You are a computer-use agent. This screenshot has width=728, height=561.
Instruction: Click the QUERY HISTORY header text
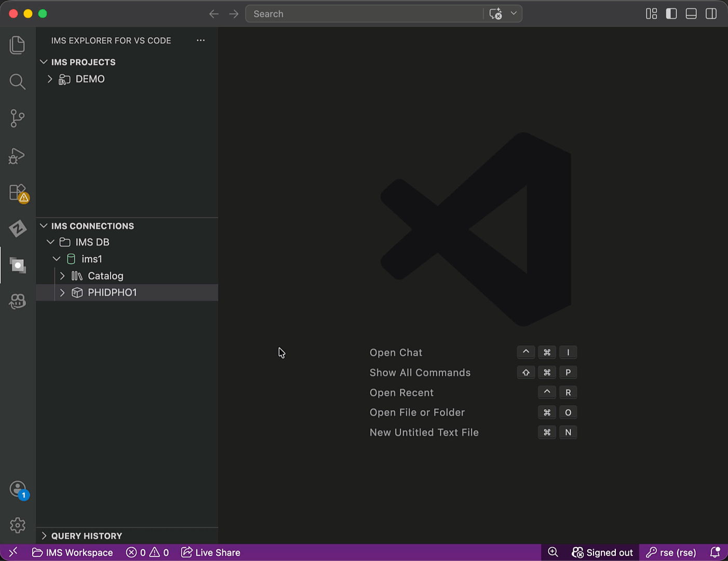87,536
